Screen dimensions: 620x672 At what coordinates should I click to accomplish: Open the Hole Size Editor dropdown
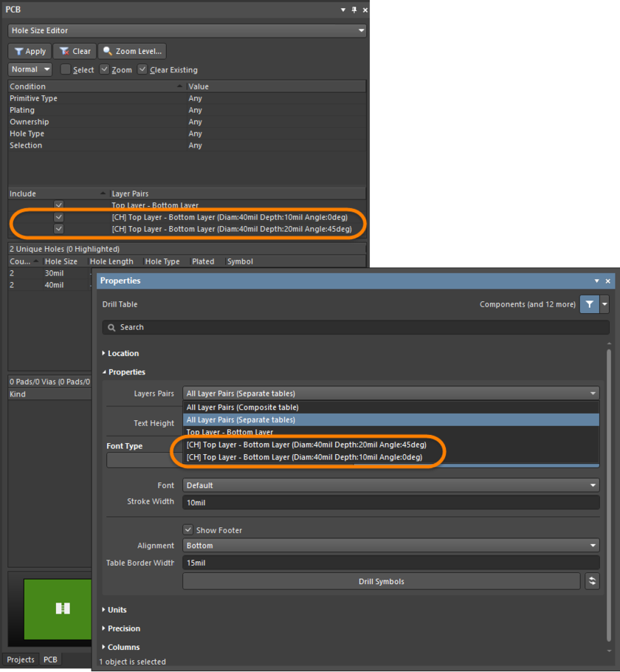tap(187, 31)
